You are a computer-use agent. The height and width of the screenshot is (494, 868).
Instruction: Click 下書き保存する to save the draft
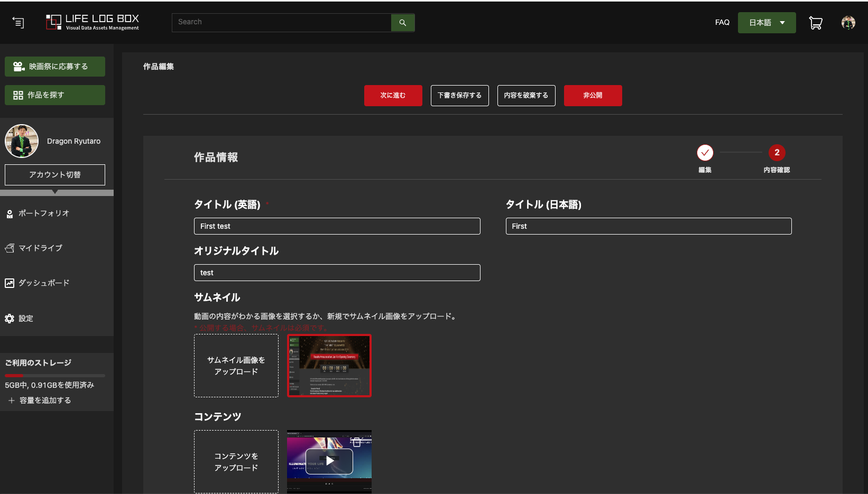(459, 96)
